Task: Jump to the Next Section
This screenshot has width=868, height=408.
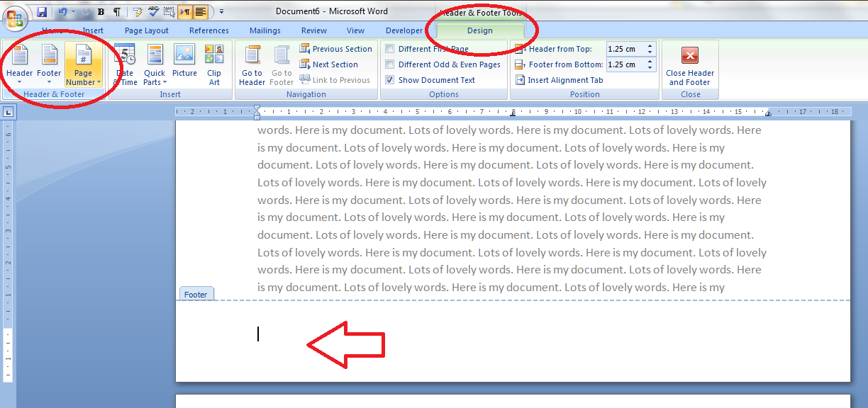Action: (335, 64)
